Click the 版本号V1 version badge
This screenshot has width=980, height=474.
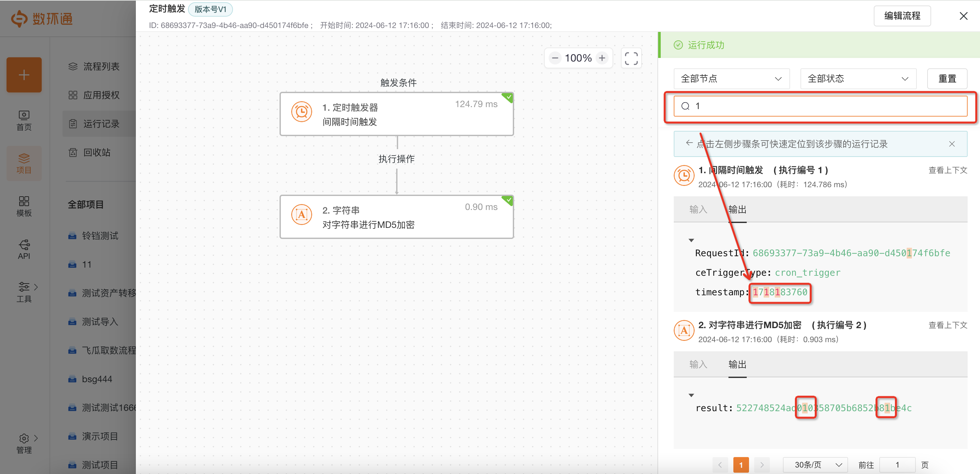210,9
